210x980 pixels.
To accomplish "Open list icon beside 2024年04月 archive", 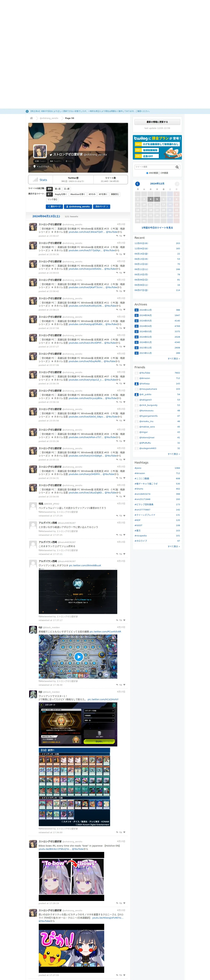I will 136,326.
